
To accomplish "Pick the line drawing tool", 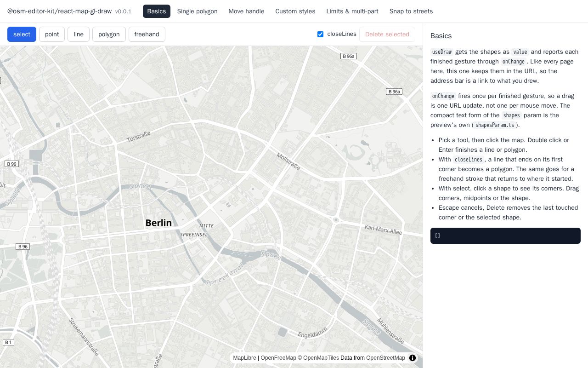I will (x=79, y=34).
